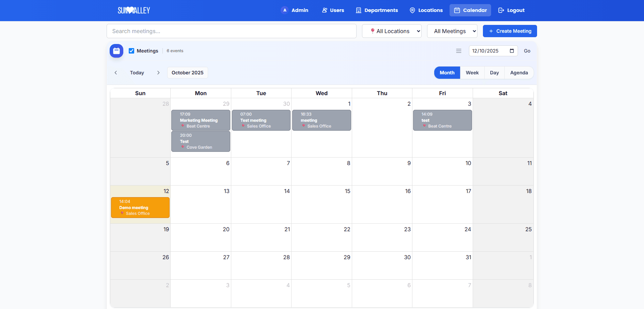
Task: Click the Users icon in navbar
Action: 325,10
